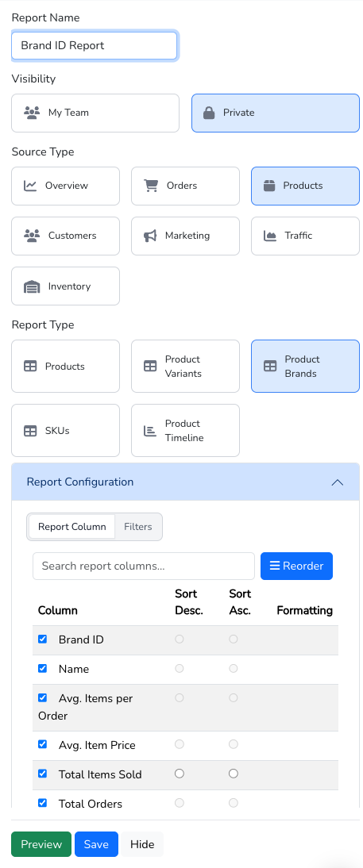This screenshot has width=363, height=868.
Task: Select My Team visibility option
Action: coord(95,113)
